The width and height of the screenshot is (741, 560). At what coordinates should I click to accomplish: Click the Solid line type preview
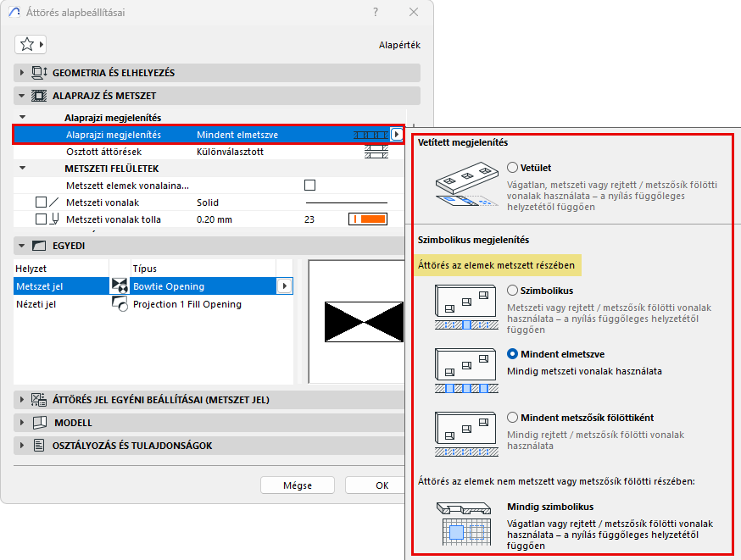pos(347,202)
